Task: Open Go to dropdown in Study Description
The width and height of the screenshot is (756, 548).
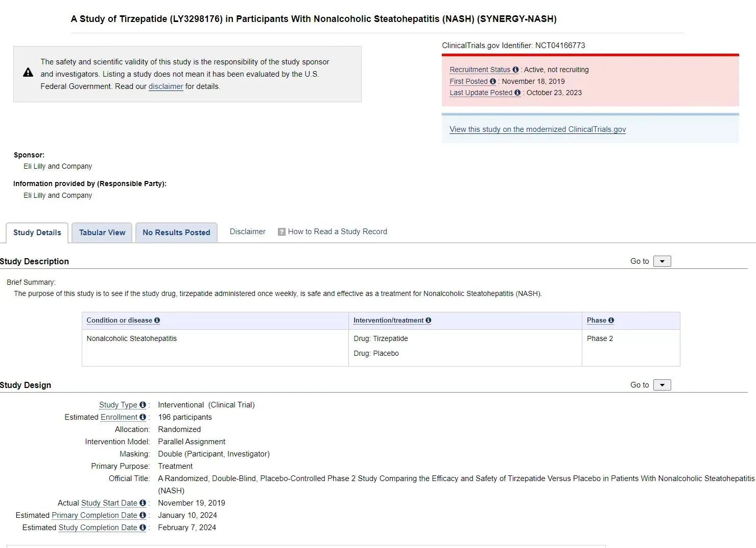Action: pos(662,261)
